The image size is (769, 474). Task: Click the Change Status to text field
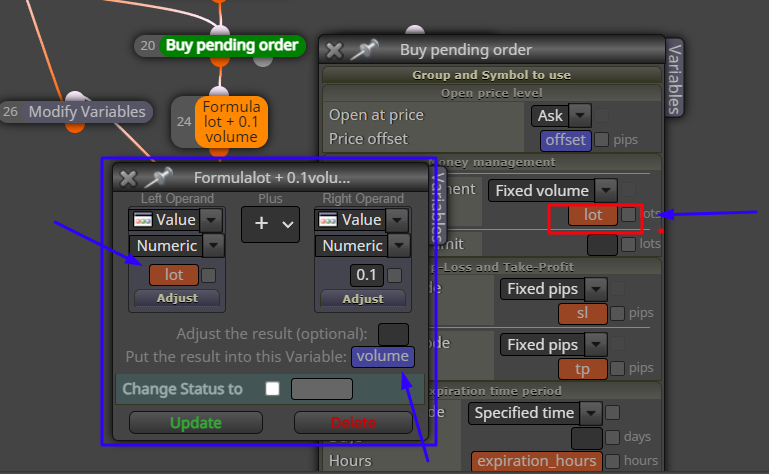(322, 389)
